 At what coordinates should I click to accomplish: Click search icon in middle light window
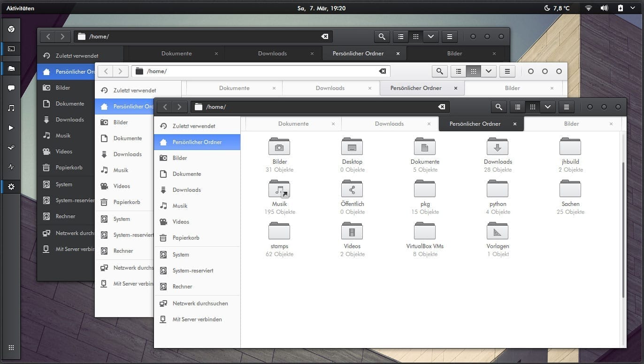pos(439,71)
